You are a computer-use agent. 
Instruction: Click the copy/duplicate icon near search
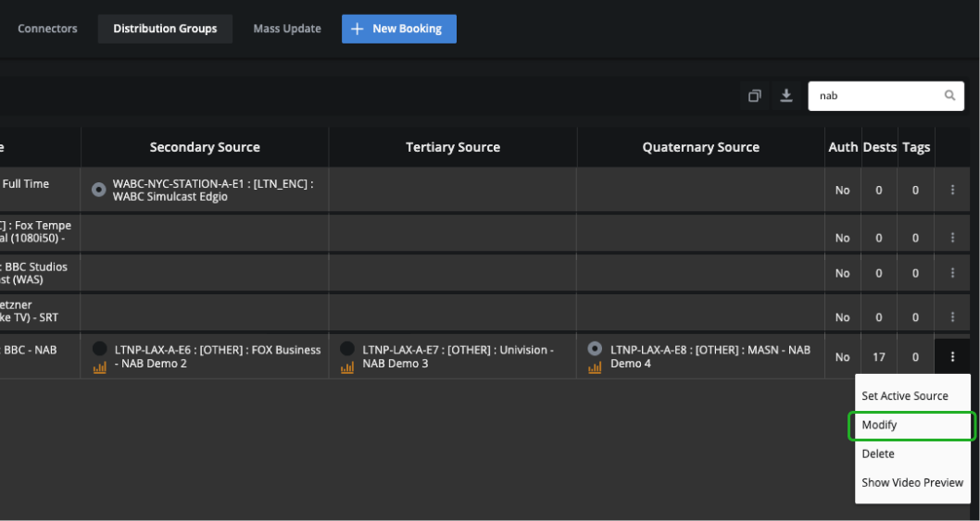(754, 95)
